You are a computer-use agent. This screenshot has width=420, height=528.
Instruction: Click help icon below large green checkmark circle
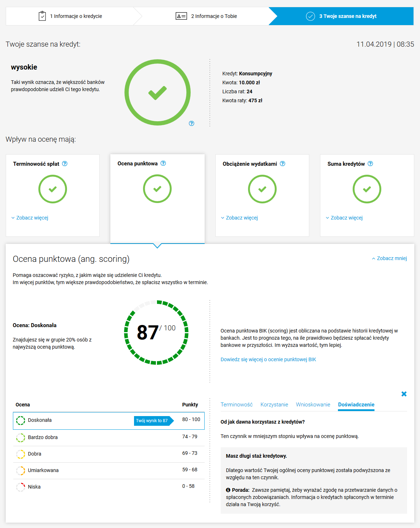tap(191, 123)
